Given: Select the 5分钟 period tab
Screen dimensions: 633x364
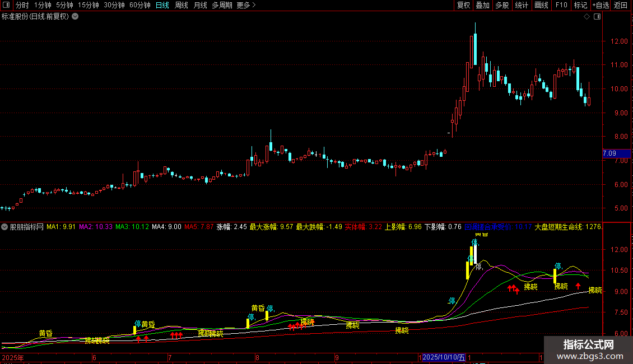Looking at the screenshot, I should coord(64,5).
